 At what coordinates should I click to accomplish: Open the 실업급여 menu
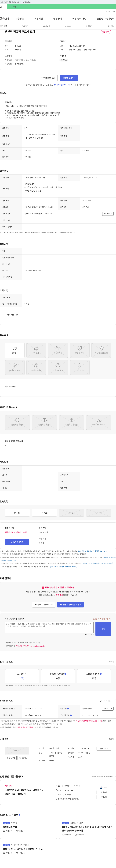[58, 19]
